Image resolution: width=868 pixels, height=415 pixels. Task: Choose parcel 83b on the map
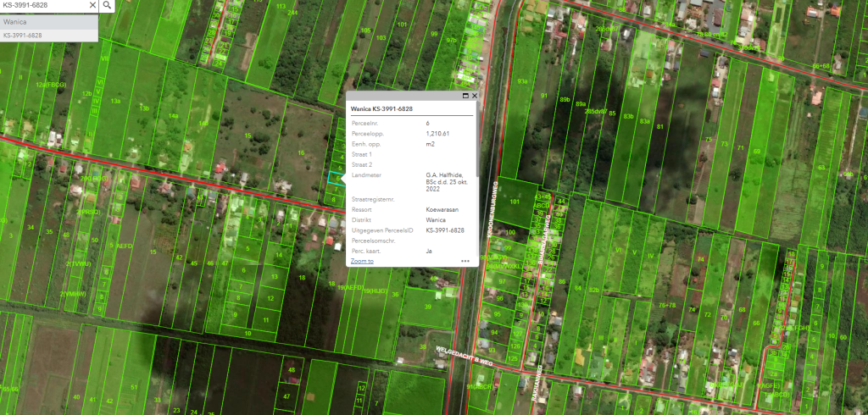pos(628,115)
